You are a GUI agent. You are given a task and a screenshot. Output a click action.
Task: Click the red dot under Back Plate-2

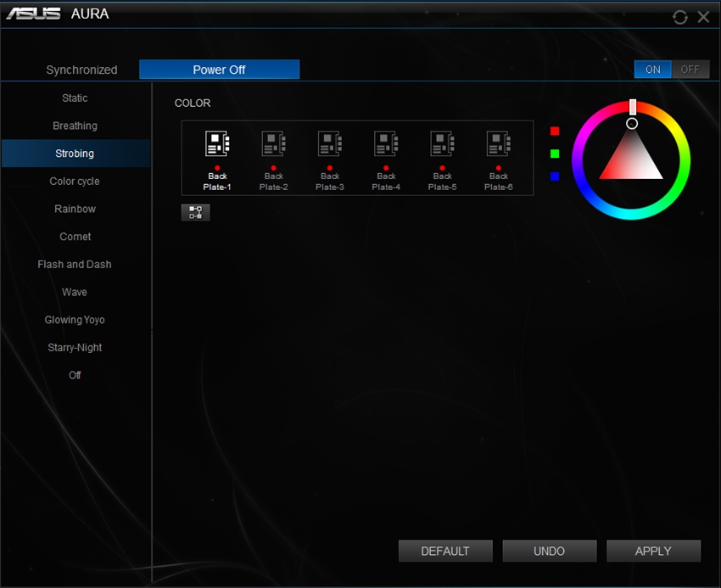click(274, 168)
